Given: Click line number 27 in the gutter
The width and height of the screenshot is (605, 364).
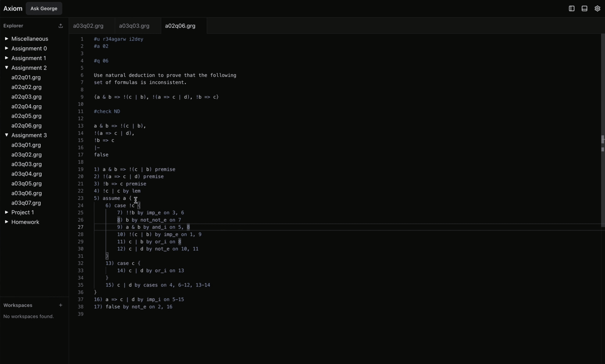Looking at the screenshot, I should (81, 227).
